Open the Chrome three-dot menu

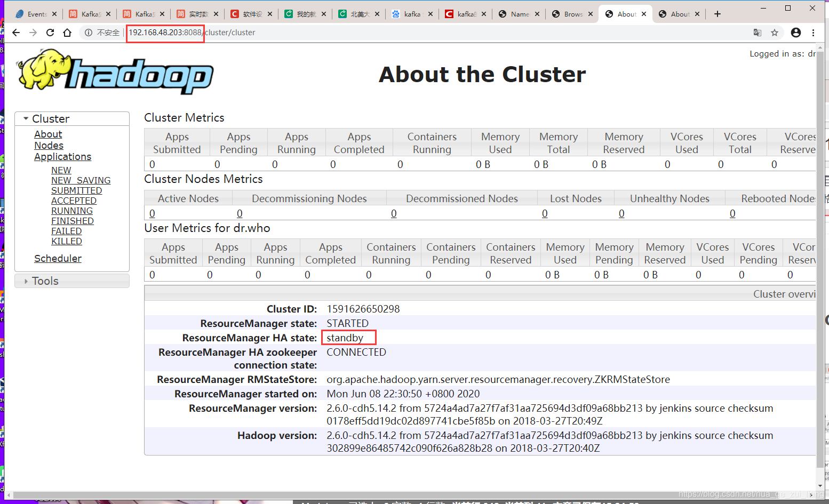click(813, 33)
